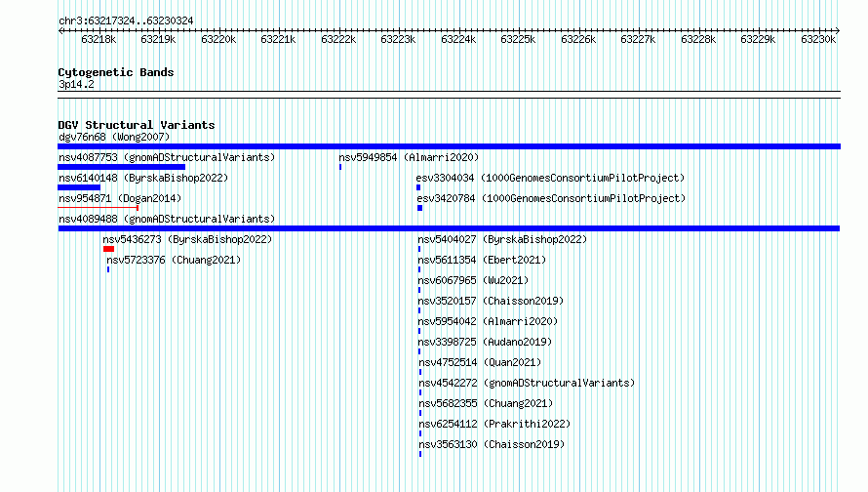Open esv3420784 (1000GenomesConsortiumPilotProject) label
868x492 pixels.
[551, 198]
